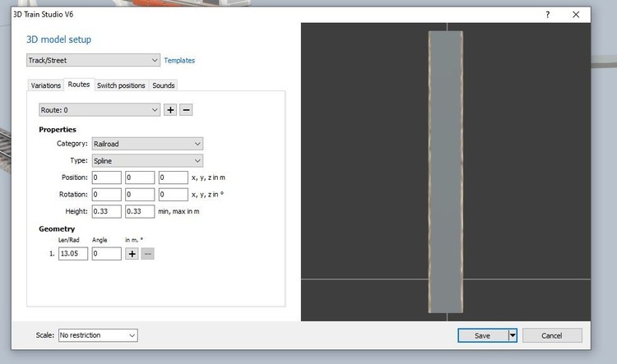This screenshot has width=617, height=364.
Task: Expand the Type Spline dropdown
Action: click(x=147, y=161)
